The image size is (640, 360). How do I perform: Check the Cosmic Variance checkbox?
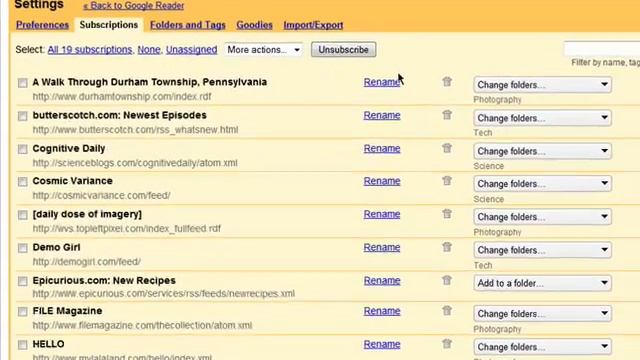point(22,182)
